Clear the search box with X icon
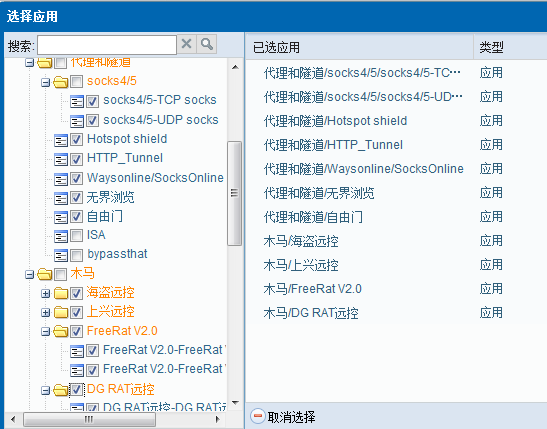 coord(187,44)
